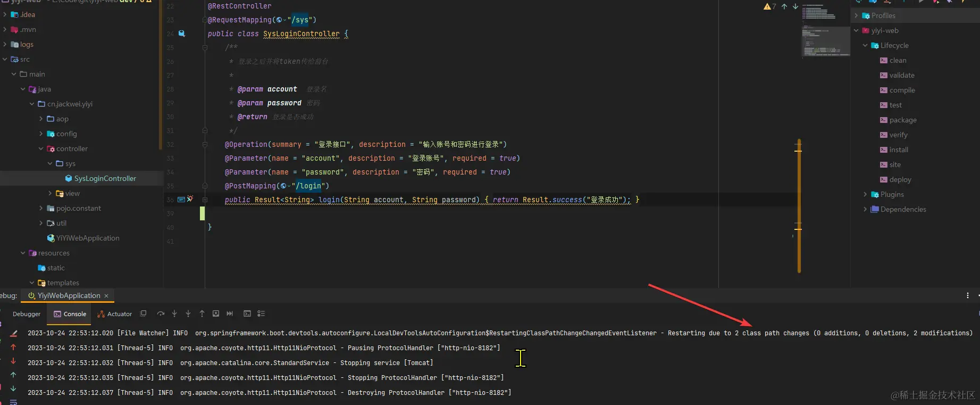Expand the Profiles node in Maven panel
Image resolution: width=980 pixels, height=405 pixels.
pos(856,15)
